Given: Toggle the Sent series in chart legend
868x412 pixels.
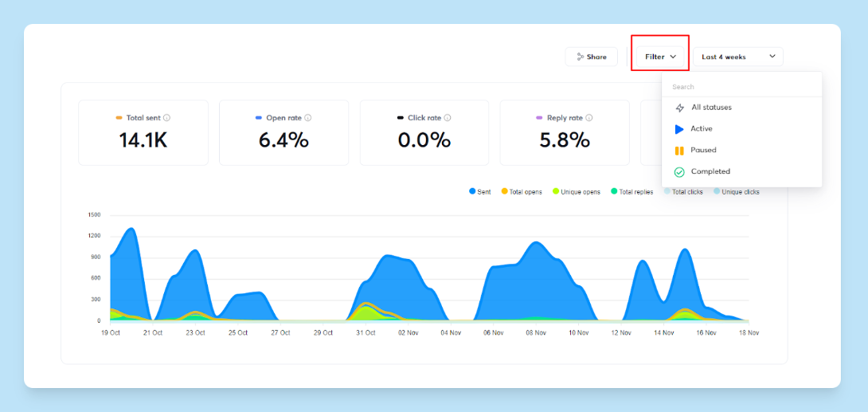Looking at the screenshot, I should tap(480, 192).
